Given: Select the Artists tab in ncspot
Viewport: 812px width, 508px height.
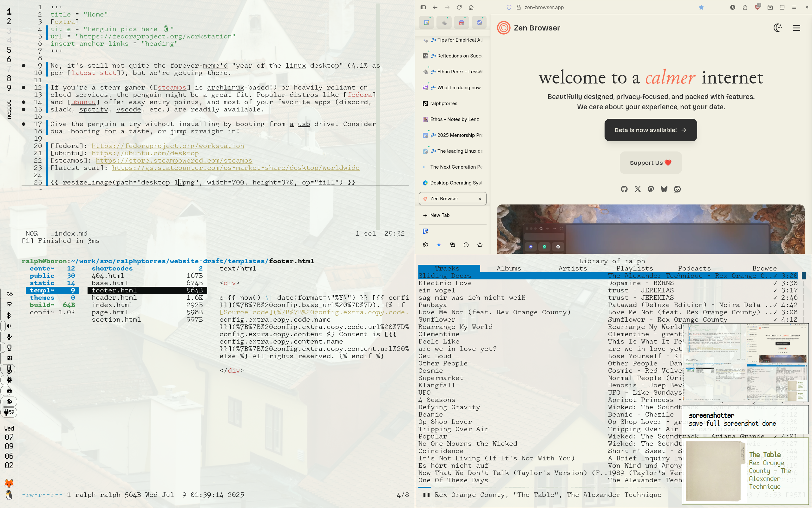Looking at the screenshot, I should (x=573, y=269).
